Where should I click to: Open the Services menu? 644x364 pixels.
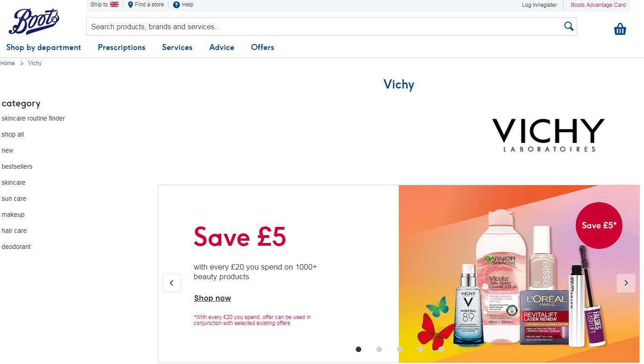[x=177, y=47]
